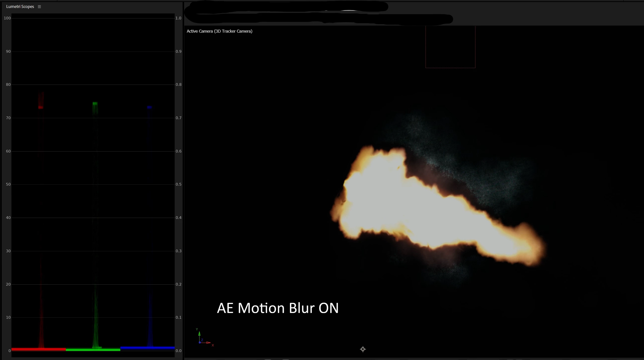The width and height of the screenshot is (644, 360).
Task: Click the green Y letter above the axis gizmo
Action: tap(197, 329)
